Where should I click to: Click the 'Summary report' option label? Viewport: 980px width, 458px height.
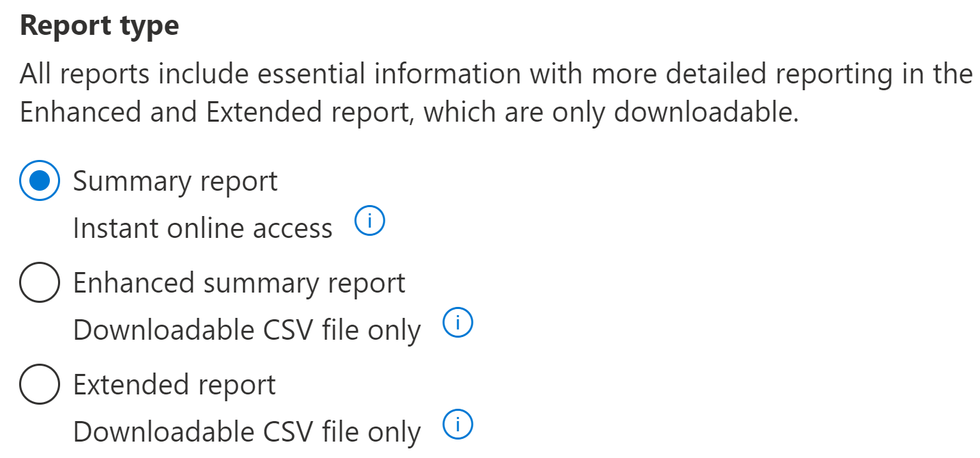(176, 182)
